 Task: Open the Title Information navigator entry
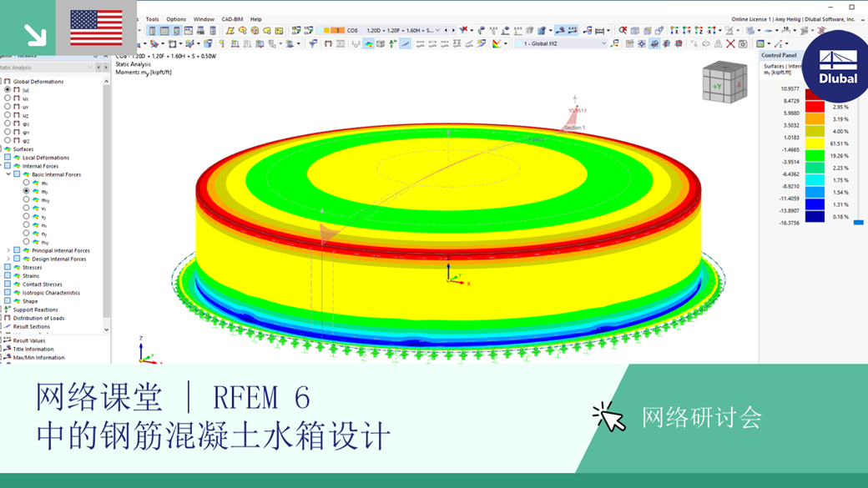[x=33, y=350]
